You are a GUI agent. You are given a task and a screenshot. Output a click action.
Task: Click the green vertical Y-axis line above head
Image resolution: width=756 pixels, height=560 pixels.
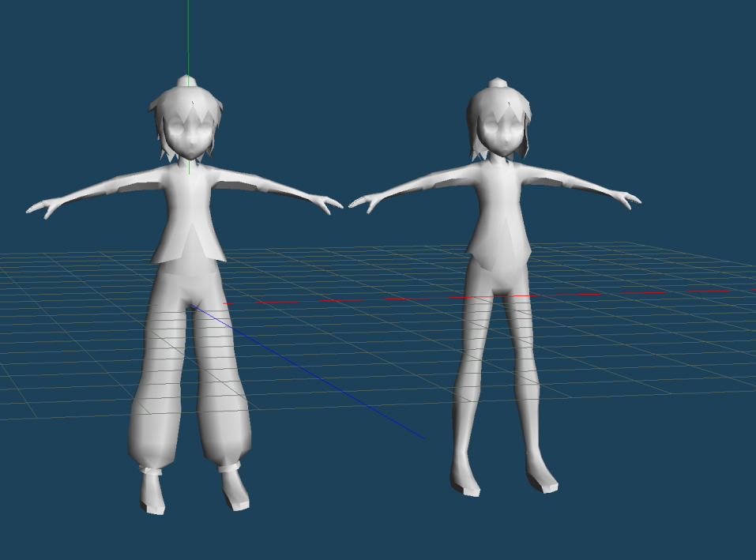(189, 39)
